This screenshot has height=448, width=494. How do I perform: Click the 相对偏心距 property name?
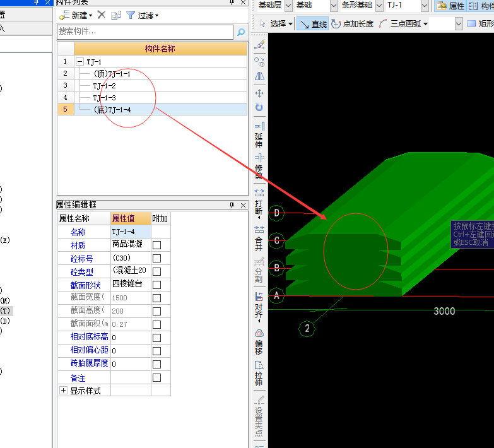tap(89, 350)
